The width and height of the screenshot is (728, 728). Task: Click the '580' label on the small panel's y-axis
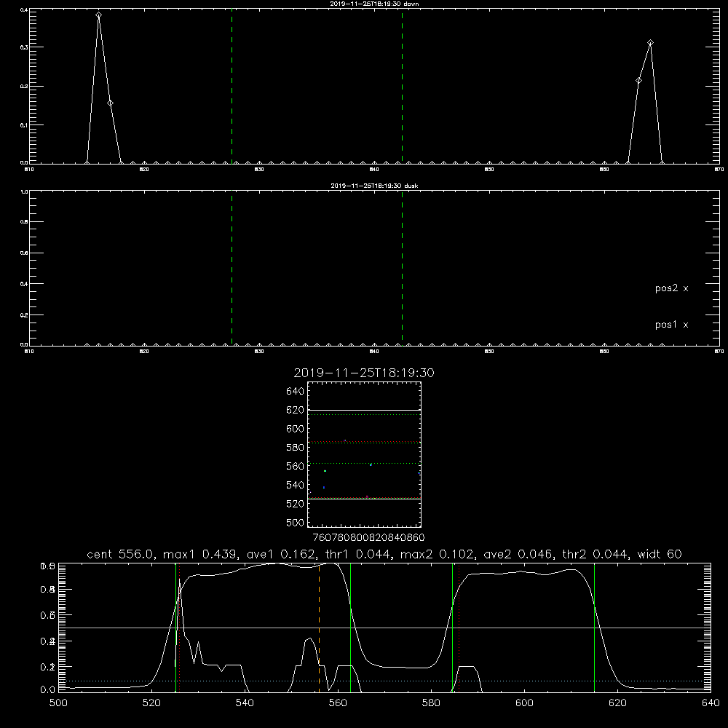coord(296,448)
